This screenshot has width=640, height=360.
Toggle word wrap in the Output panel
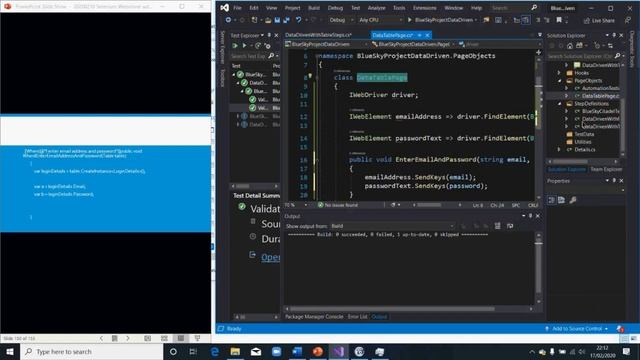pyautogui.click(x=510, y=226)
